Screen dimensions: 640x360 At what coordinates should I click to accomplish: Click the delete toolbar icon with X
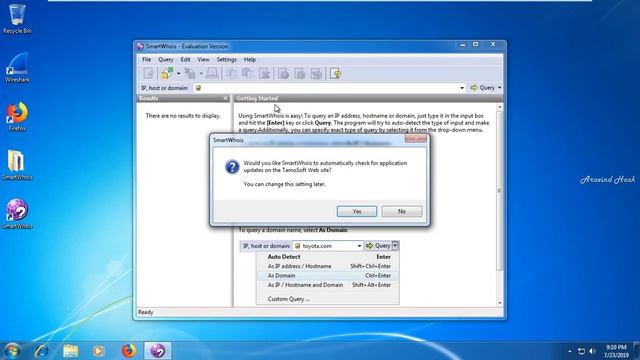(264, 73)
